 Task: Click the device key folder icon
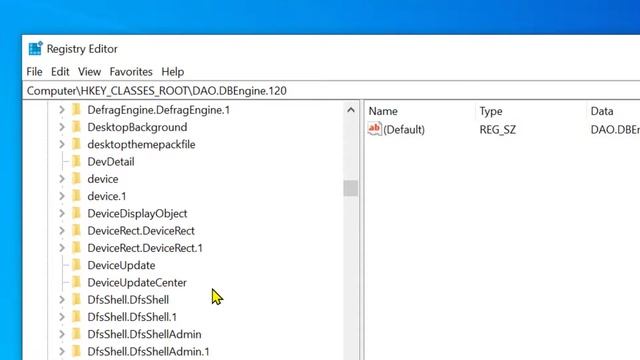pyautogui.click(x=76, y=178)
